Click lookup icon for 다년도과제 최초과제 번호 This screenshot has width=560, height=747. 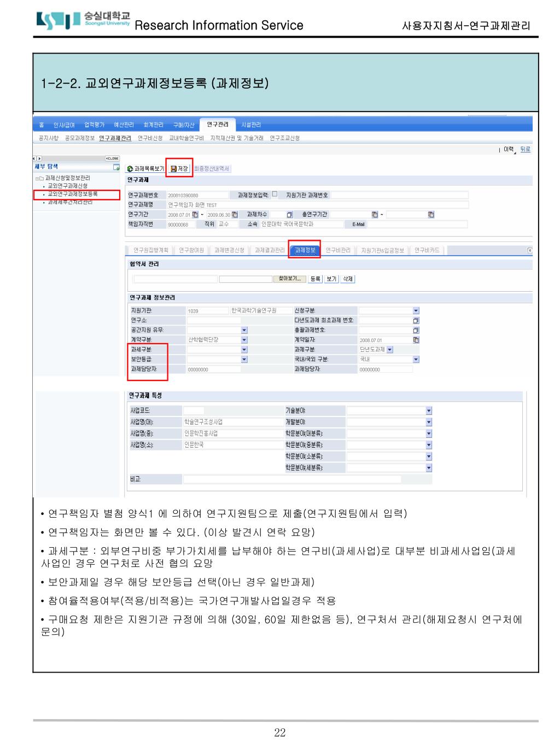(416, 320)
